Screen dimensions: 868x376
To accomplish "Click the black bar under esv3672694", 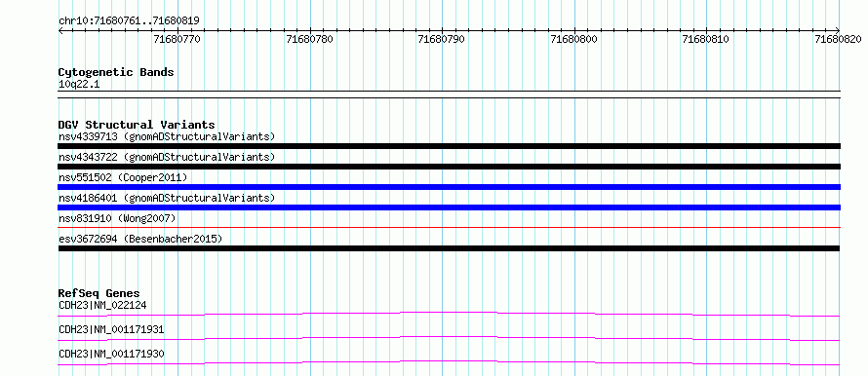I will 449,248.
